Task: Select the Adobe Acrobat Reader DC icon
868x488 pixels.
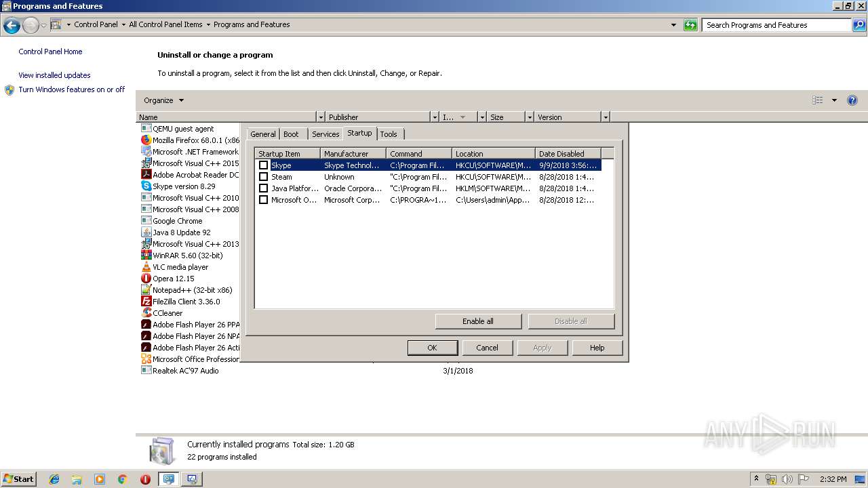Action: point(146,174)
